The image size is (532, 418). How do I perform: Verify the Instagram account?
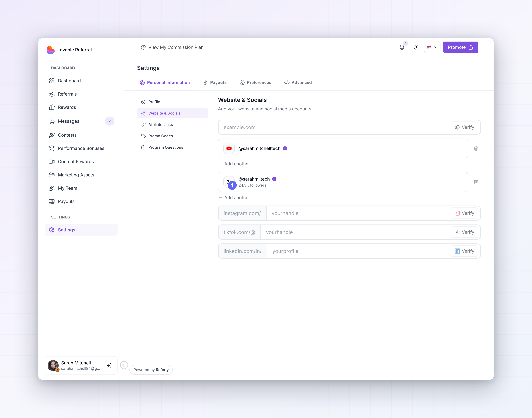[x=464, y=213]
